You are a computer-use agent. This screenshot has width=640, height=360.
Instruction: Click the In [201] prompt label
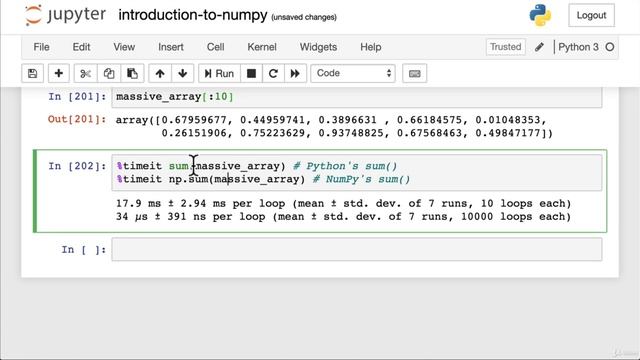click(77, 97)
